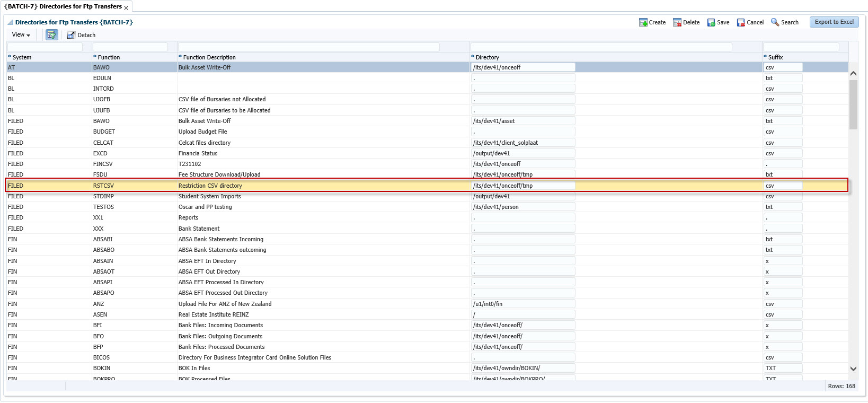Click the Create record icon
The image size is (868, 403).
(x=643, y=22)
